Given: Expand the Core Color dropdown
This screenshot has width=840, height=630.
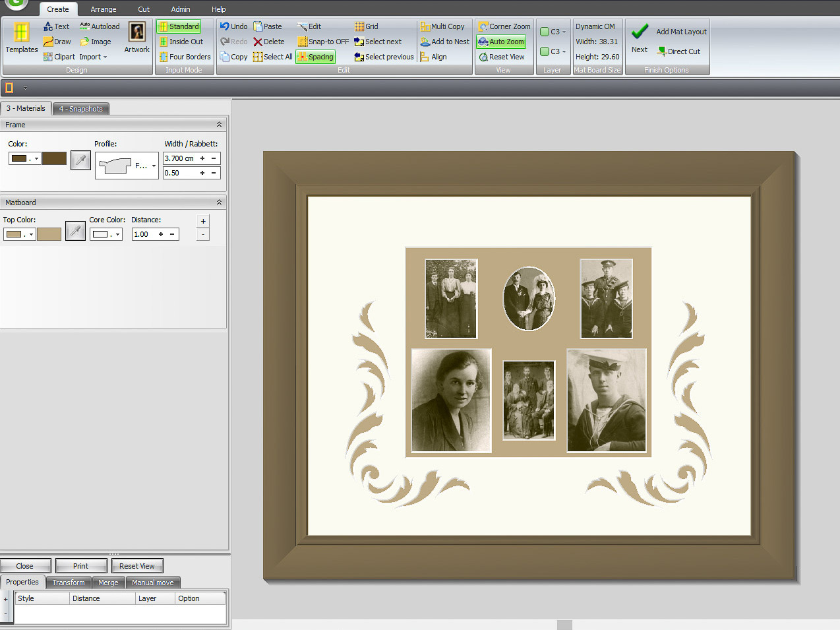Looking at the screenshot, I should [x=118, y=234].
